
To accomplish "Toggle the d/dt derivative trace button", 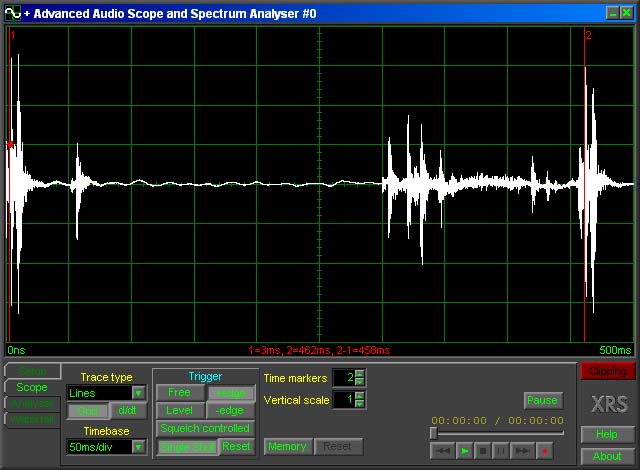I will pos(127,410).
